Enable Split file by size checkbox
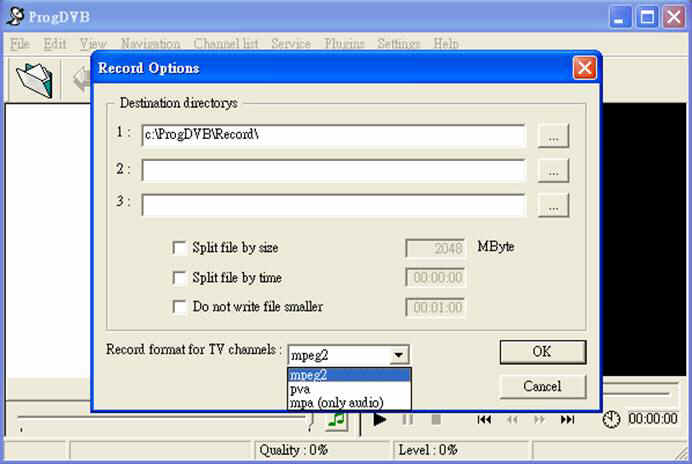Viewport: 692px width, 464px height. (x=179, y=248)
